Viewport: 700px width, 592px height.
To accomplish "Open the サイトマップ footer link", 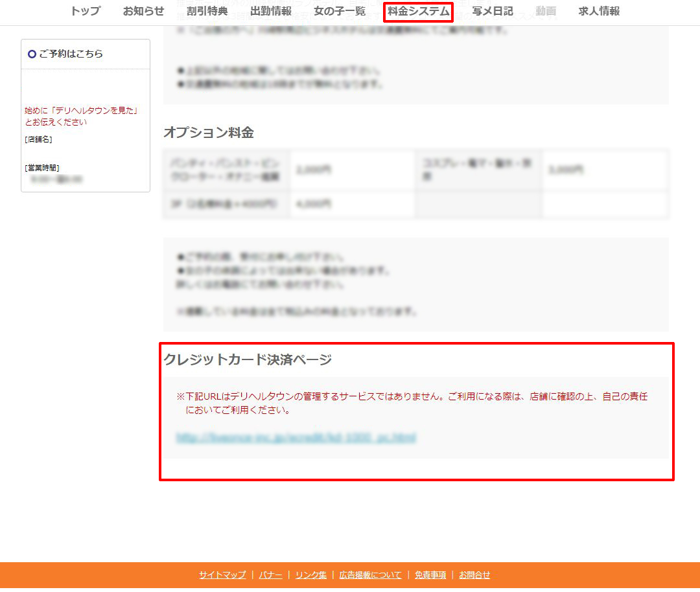I will [x=222, y=575].
